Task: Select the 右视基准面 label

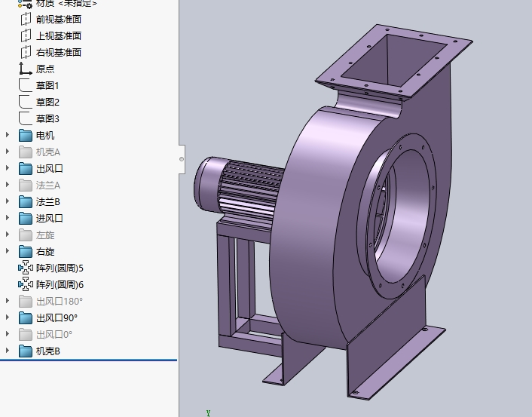Action: click(x=59, y=53)
